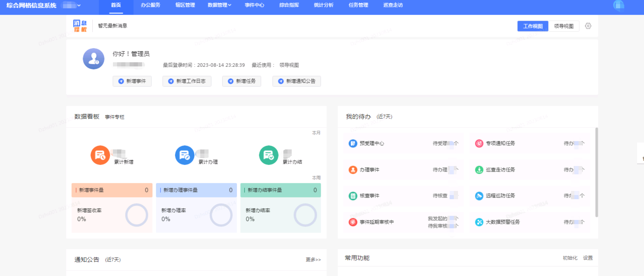Screen dimensions: 644x276
Task: Click the 新增办结事件量 green card
Action: point(281,190)
